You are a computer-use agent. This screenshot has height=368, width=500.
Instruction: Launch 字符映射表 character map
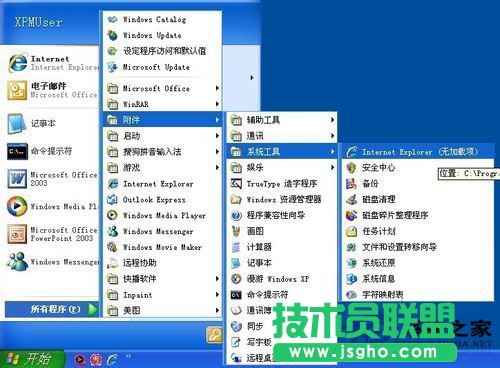pos(418,295)
